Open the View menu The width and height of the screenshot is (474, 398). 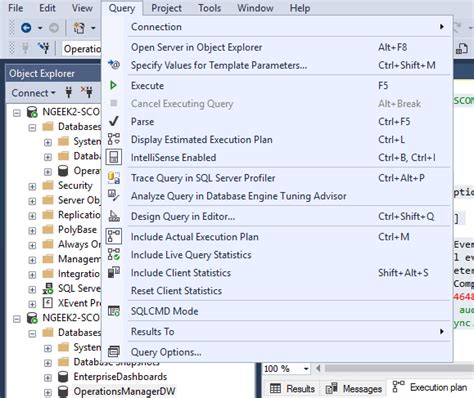(x=82, y=8)
